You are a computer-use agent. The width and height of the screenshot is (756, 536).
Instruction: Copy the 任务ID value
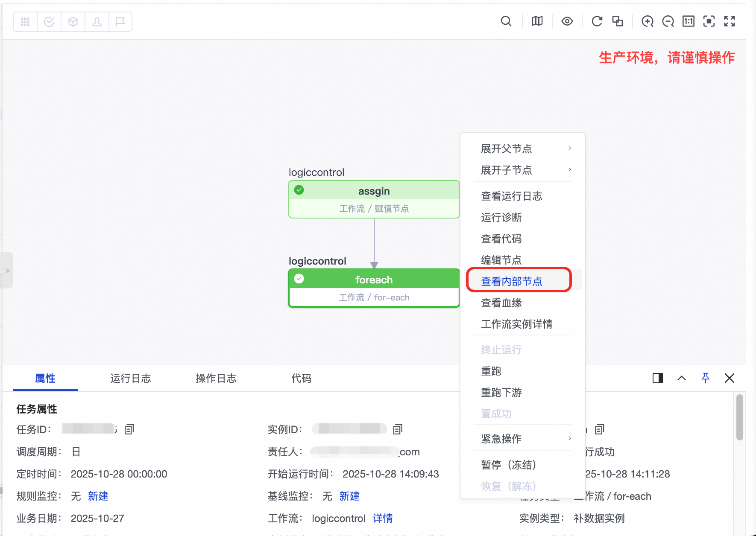tap(129, 429)
